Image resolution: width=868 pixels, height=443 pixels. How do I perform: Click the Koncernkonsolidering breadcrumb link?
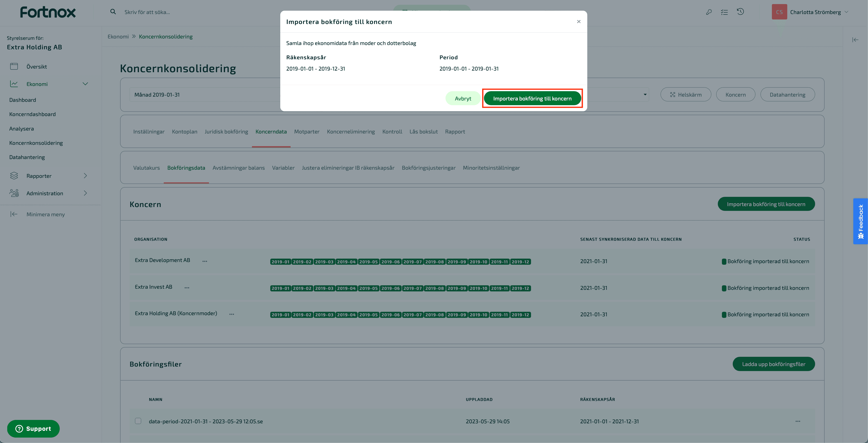click(x=166, y=36)
